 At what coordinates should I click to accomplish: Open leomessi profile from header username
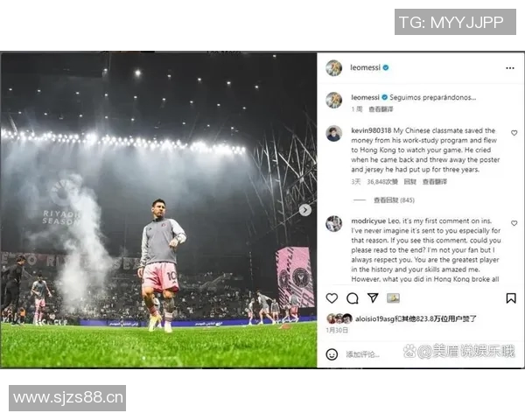pyautogui.click(x=365, y=67)
